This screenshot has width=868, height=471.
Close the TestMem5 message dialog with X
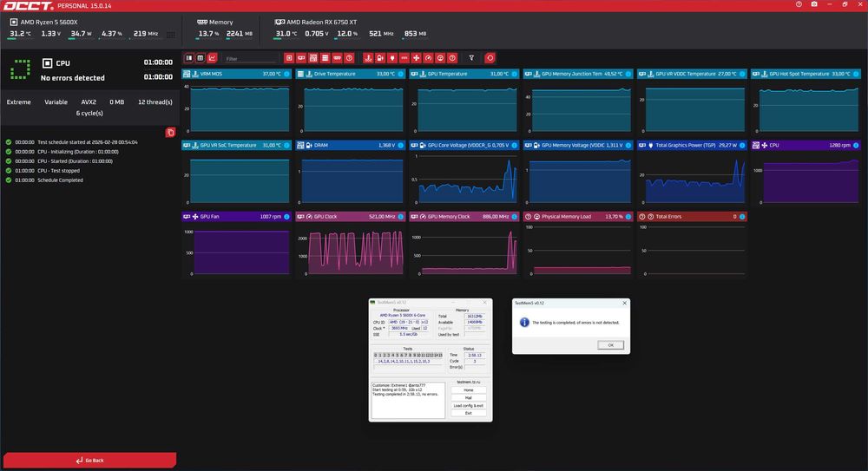pyautogui.click(x=624, y=304)
